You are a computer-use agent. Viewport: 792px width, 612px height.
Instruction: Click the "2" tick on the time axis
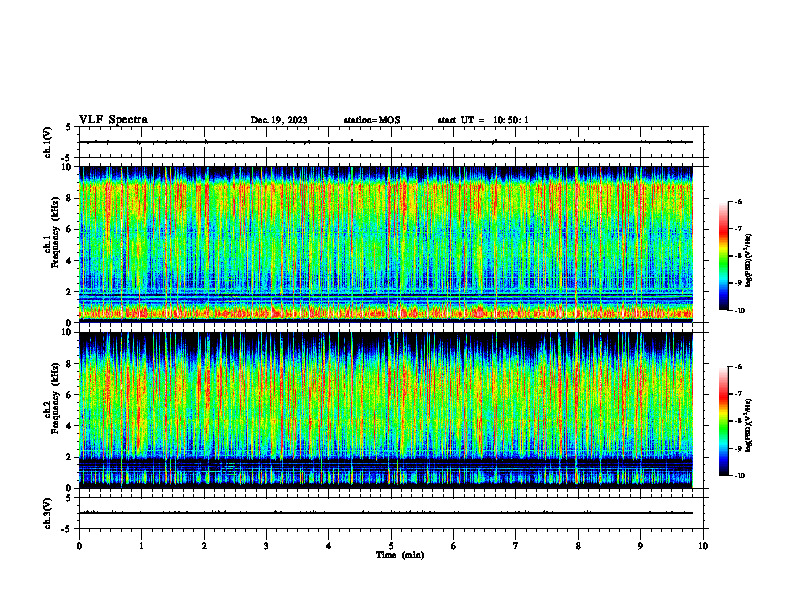tap(204, 546)
